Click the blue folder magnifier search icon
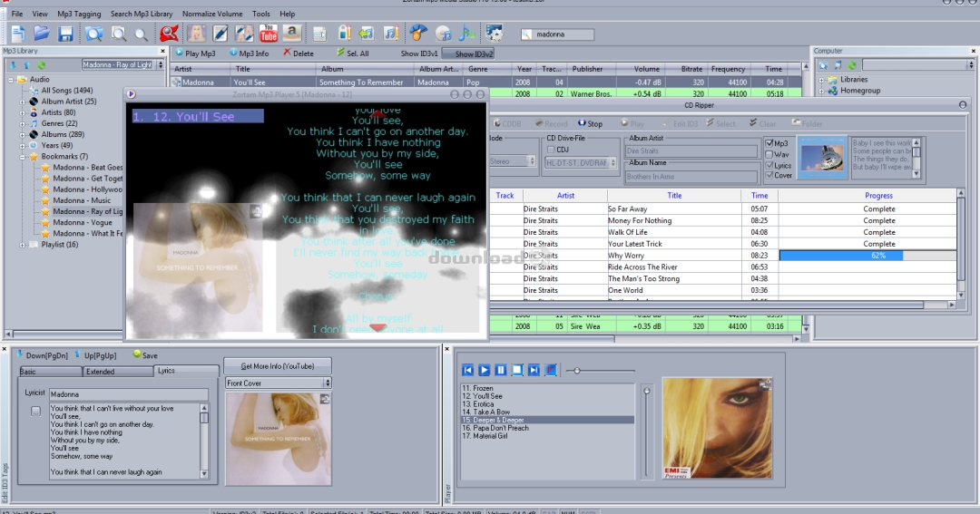The image size is (980, 514). click(94, 34)
